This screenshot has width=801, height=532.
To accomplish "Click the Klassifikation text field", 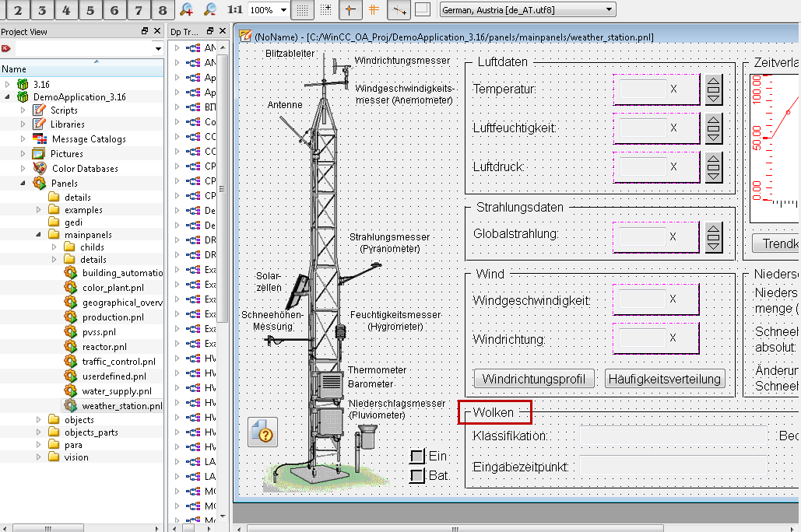I will tap(673, 436).
